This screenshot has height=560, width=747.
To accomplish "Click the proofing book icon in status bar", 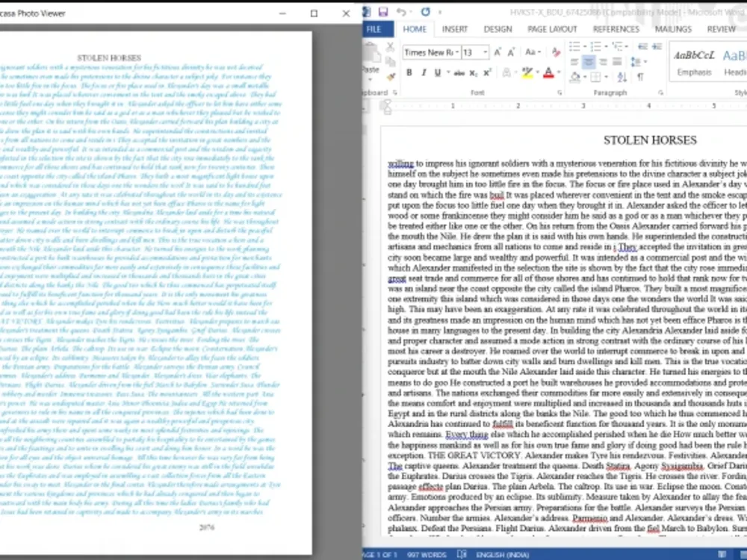I will (461, 554).
